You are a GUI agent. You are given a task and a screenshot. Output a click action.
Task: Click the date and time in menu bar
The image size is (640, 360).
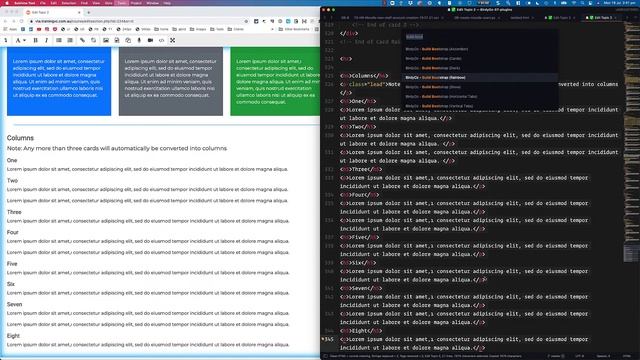pos(620,3)
